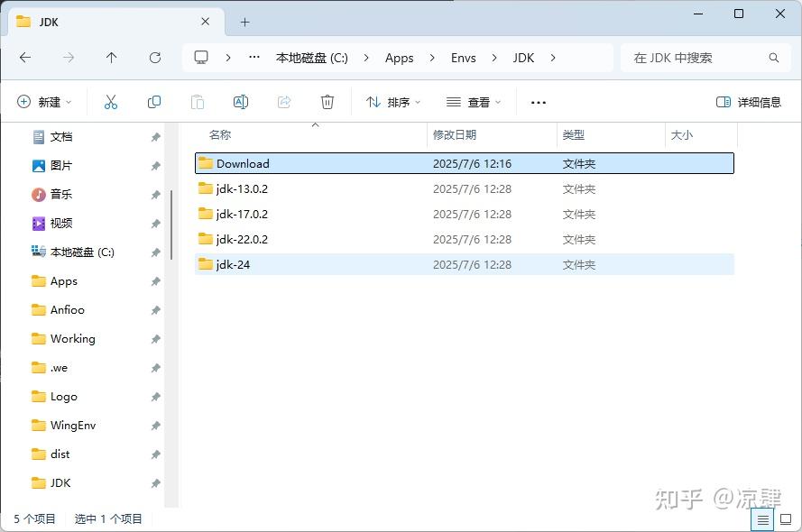This screenshot has width=802, height=532.
Task: Refresh the folder view
Action: point(154,58)
